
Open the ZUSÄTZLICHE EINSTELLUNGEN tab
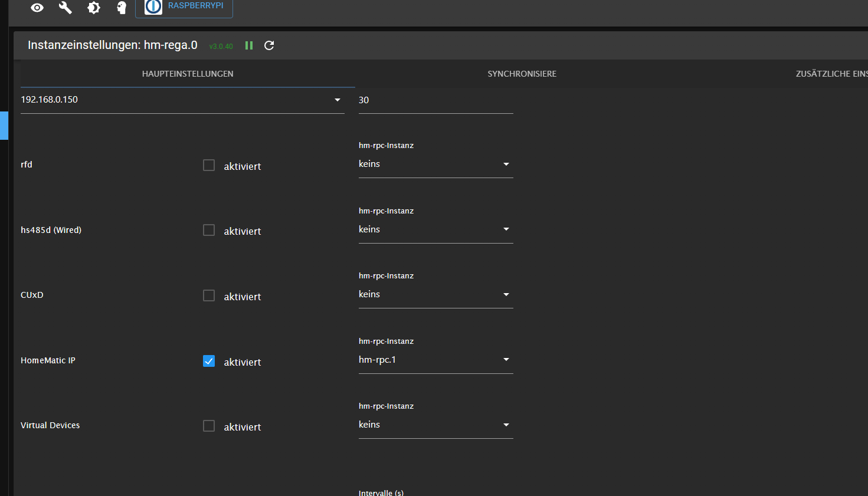tap(831, 74)
